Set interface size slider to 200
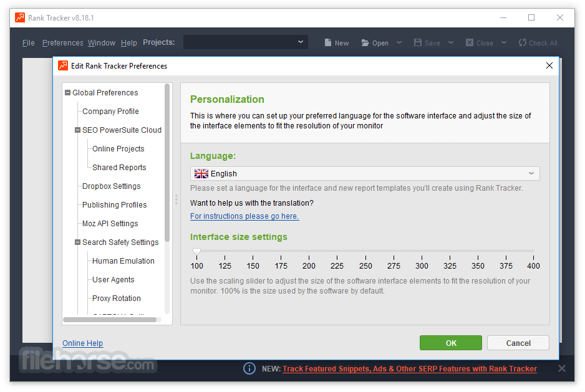Screen dimensions: 585x392 [x=309, y=251]
